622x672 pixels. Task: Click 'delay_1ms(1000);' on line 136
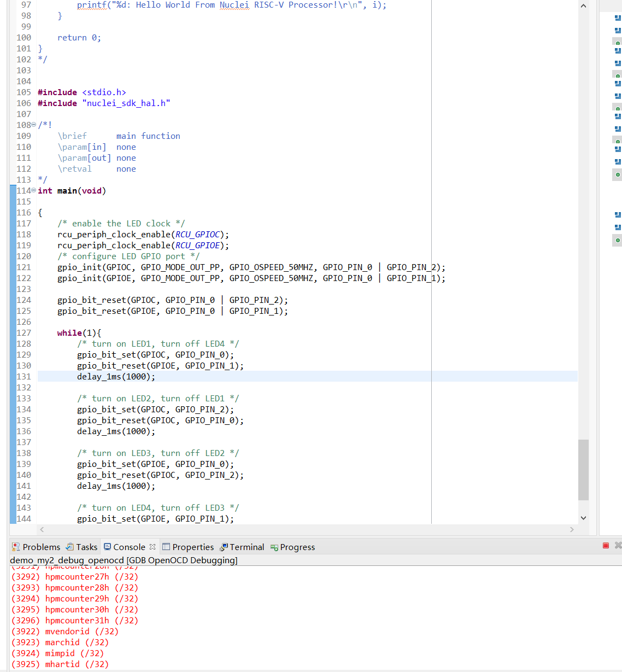(116, 431)
